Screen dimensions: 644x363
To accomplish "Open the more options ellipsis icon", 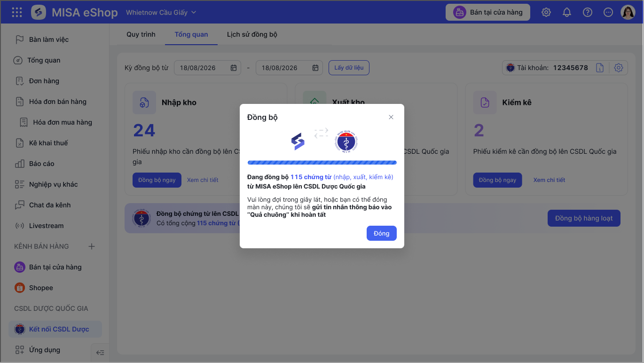I will 608,13.
